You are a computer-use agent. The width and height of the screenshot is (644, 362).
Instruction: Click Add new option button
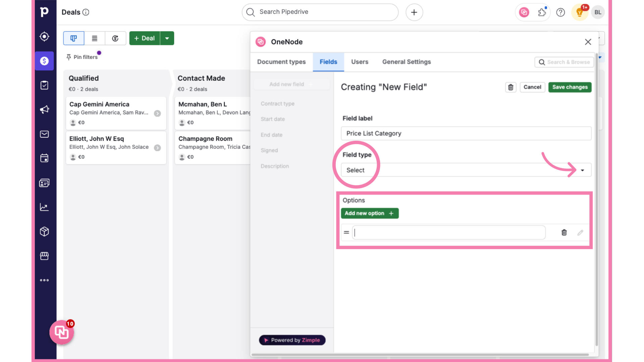click(x=370, y=214)
